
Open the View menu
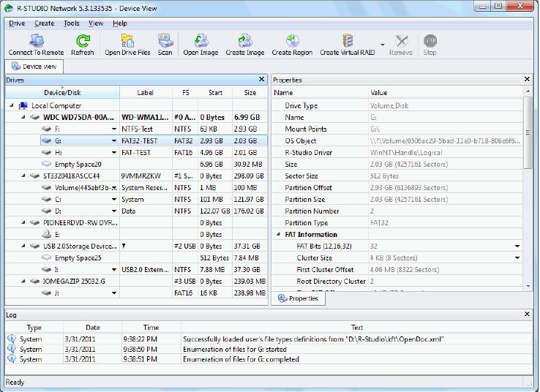[x=96, y=23]
